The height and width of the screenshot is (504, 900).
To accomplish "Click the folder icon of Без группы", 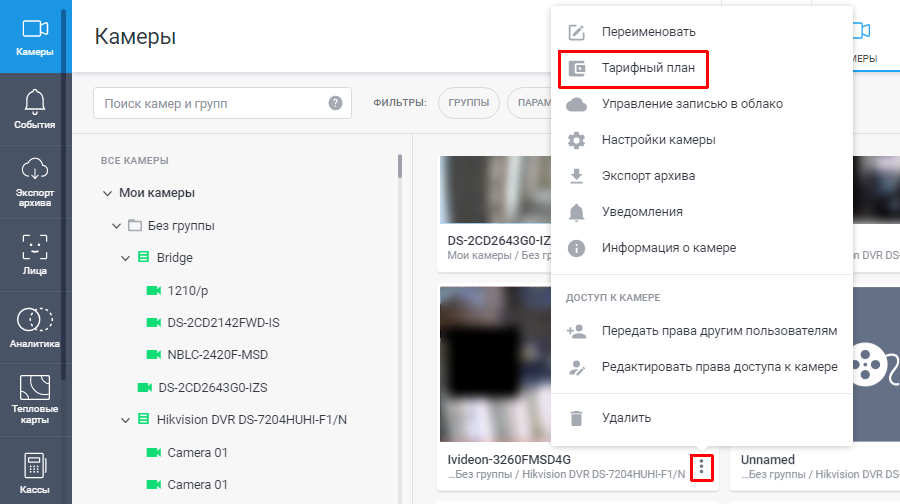I will (135, 225).
